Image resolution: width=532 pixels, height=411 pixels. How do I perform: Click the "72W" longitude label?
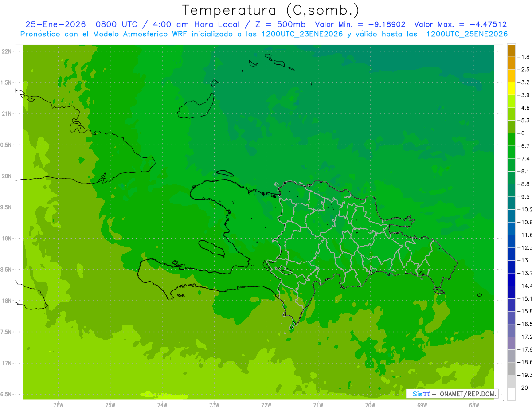(266, 405)
